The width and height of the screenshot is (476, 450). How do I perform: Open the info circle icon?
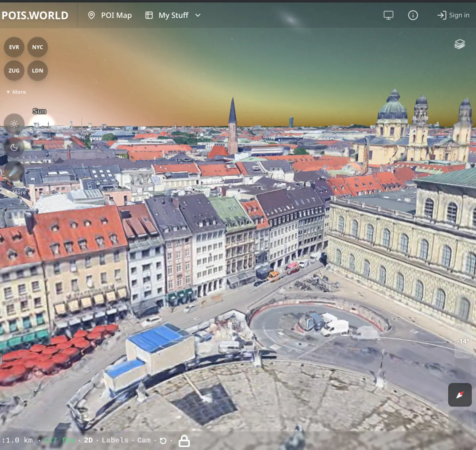[x=413, y=15]
